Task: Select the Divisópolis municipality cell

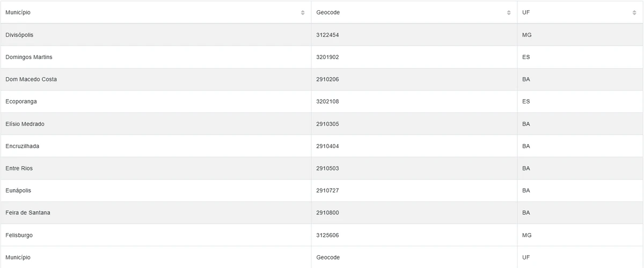Action: pos(20,35)
